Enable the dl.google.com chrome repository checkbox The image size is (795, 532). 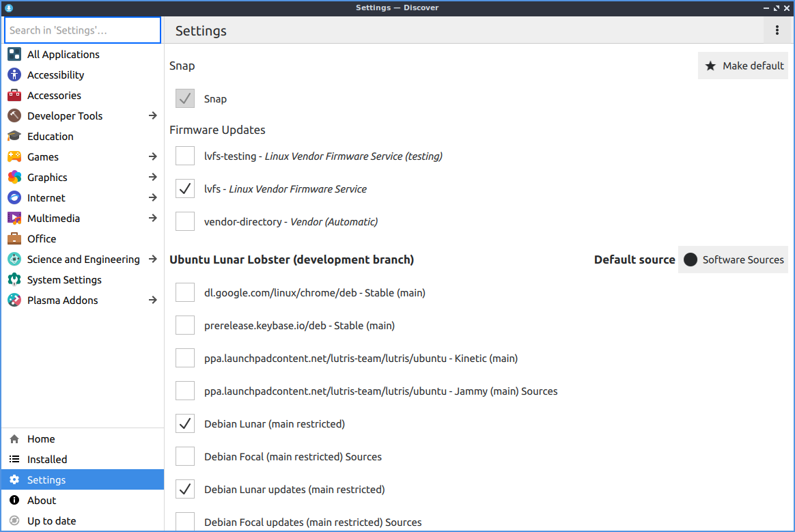(x=185, y=292)
